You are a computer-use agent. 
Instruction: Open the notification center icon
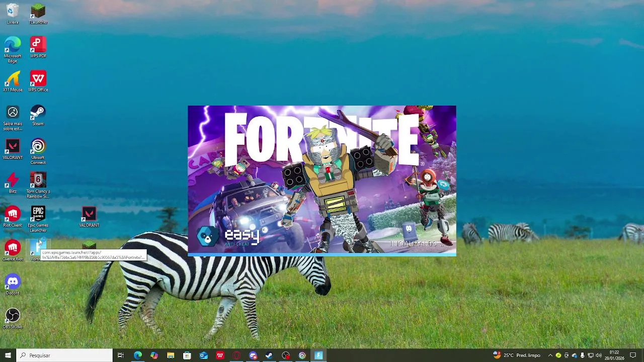(x=633, y=355)
